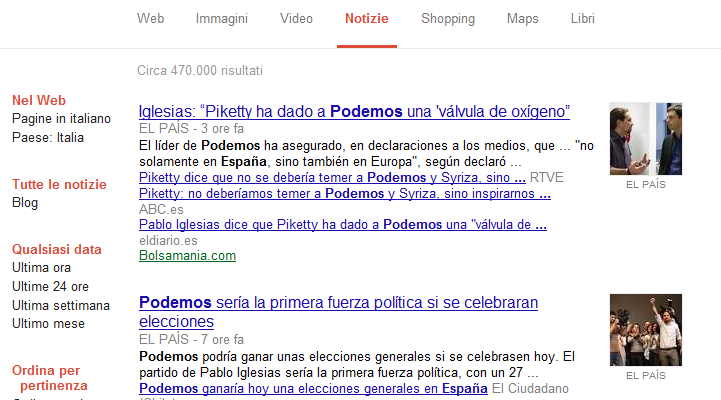Click the Podemos rally photo thumbnail
Image resolution: width=721 pixels, height=400 pixels.
[646, 330]
